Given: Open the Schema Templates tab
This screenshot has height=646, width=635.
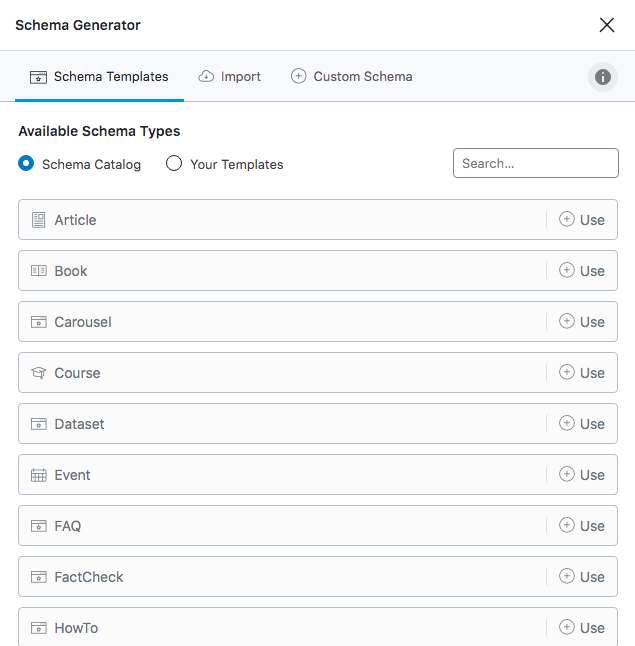Looking at the screenshot, I should pyautogui.click(x=99, y=77).
